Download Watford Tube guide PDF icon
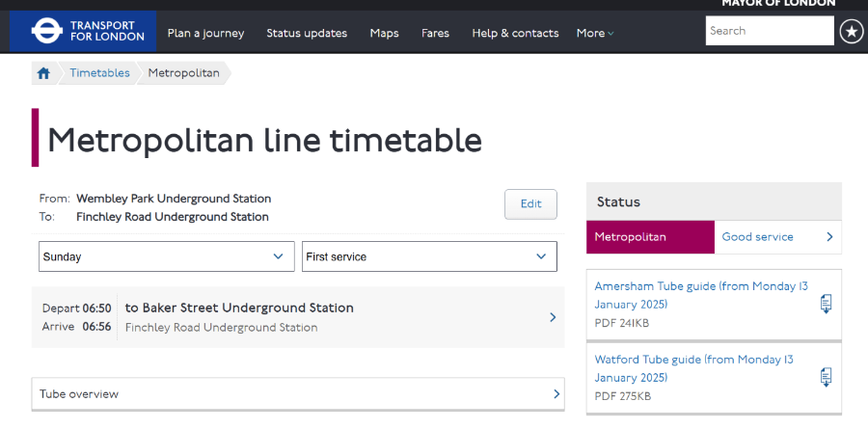The width and height of the screenshot is (868, 429). [826, 377]
